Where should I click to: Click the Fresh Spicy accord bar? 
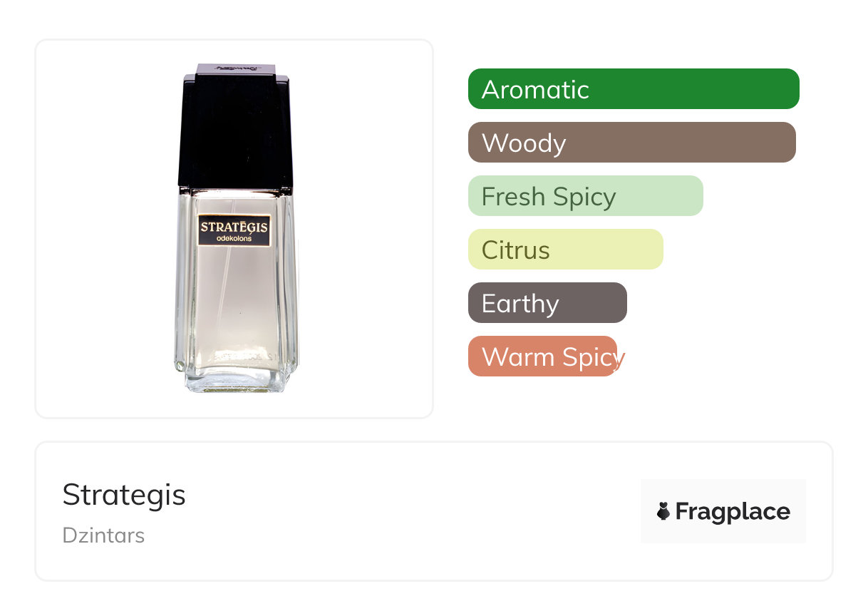tap(585, 196)
